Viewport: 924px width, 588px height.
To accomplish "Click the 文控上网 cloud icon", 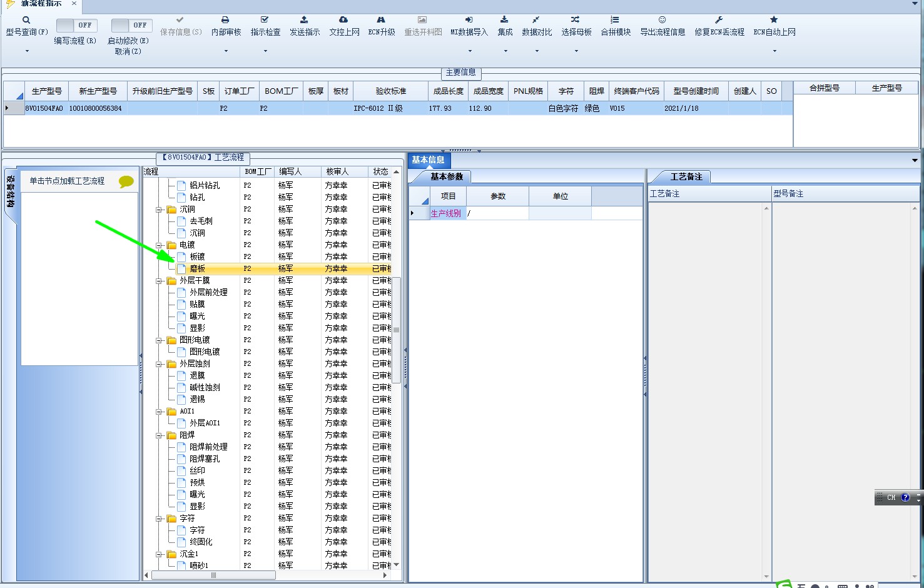I will pyautogui.click(x=343, y=20).
